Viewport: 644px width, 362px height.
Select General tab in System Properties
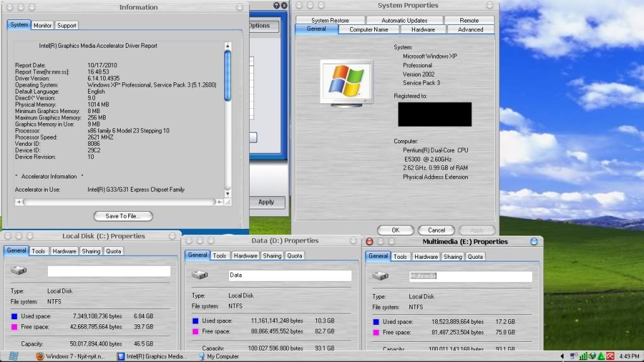[316, 29]
